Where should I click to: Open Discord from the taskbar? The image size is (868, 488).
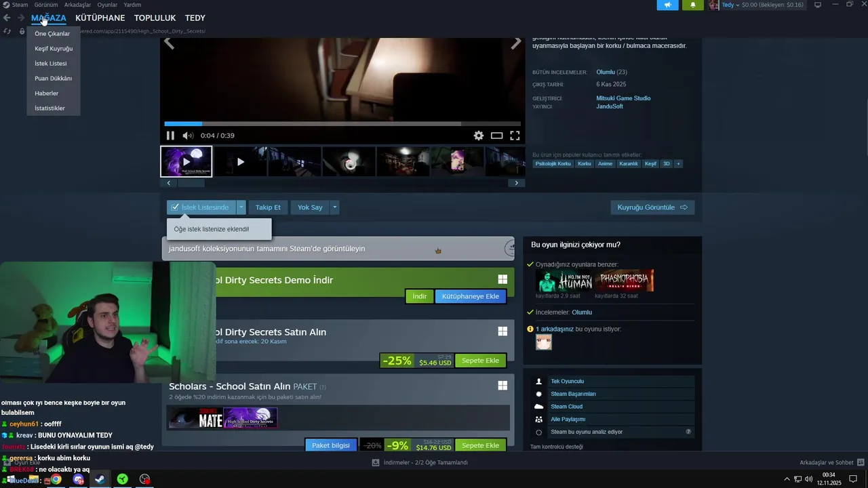pos(79,480)
